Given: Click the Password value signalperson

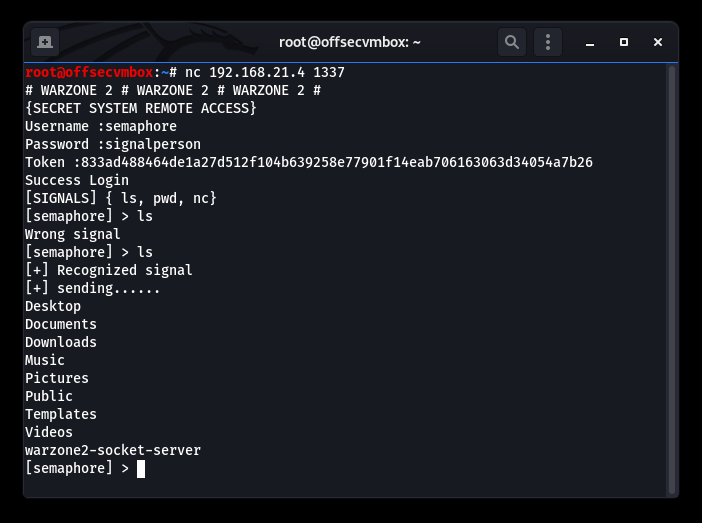Looking at the screenshot, I should coord(153,145).
